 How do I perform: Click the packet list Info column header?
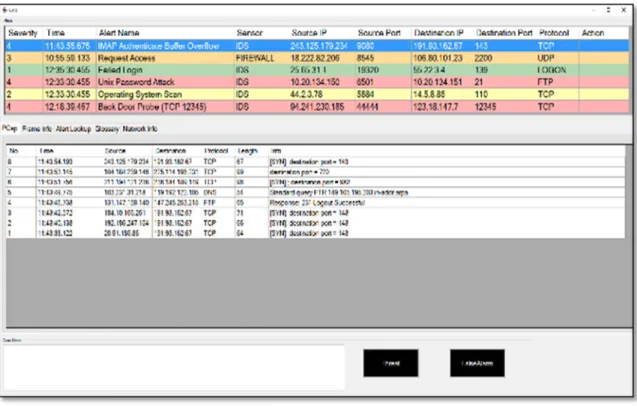tap(446, 151)
